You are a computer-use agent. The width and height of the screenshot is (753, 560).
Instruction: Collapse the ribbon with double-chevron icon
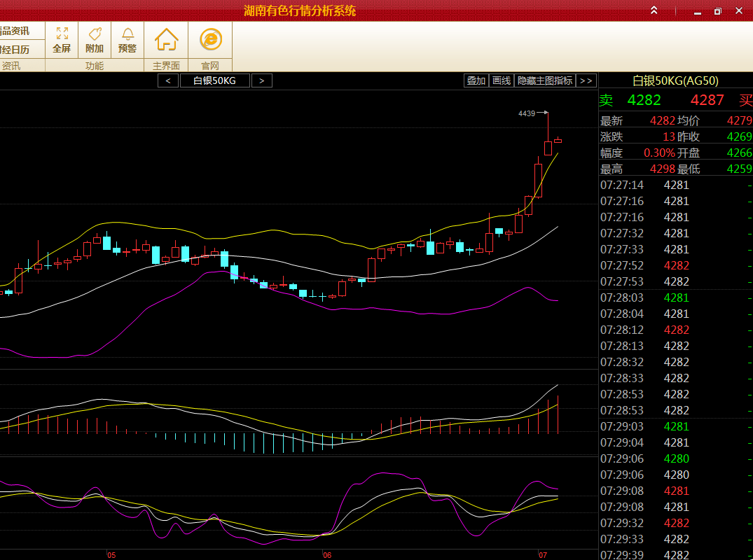pyautogui.click(x=654, y=10)
